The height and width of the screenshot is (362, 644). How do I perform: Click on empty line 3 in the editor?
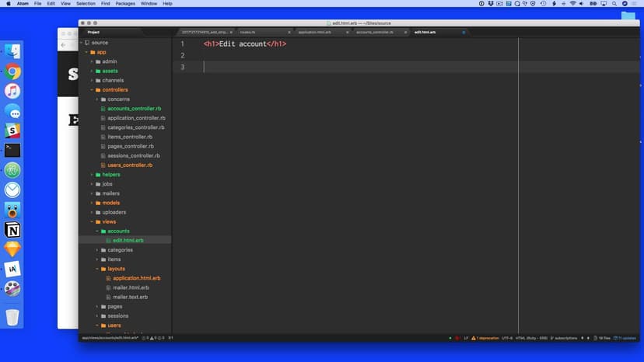tap(350, 68)
